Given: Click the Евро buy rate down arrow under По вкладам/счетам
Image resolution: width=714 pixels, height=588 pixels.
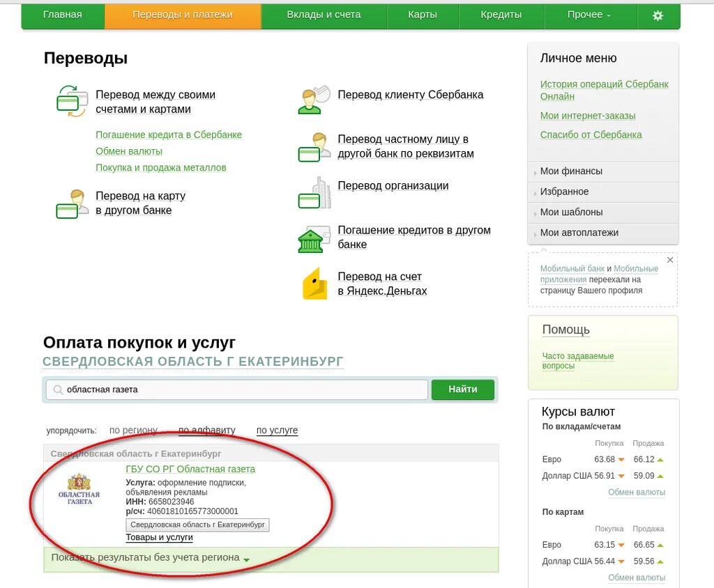Looking at the screenshot, I should click(x=621, y=460).
